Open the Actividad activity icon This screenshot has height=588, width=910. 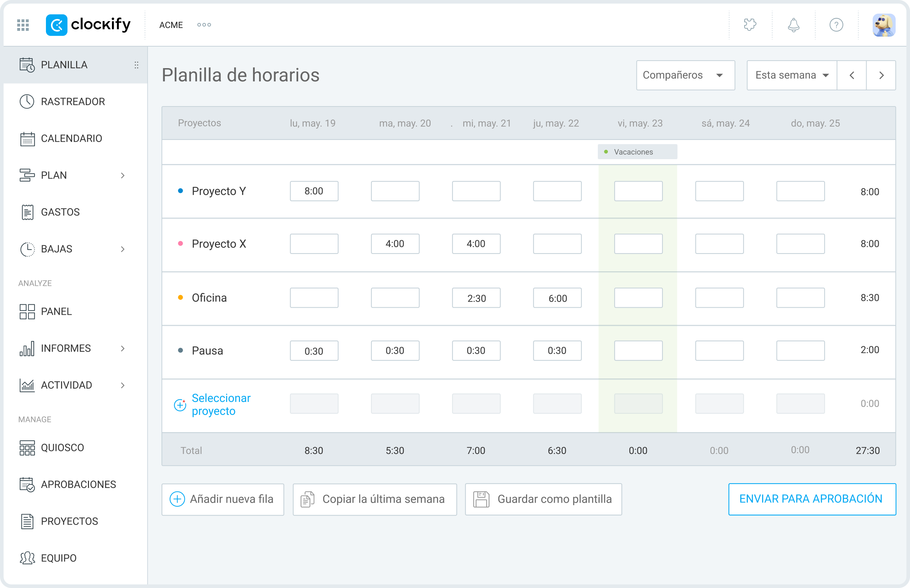(27, 385)
